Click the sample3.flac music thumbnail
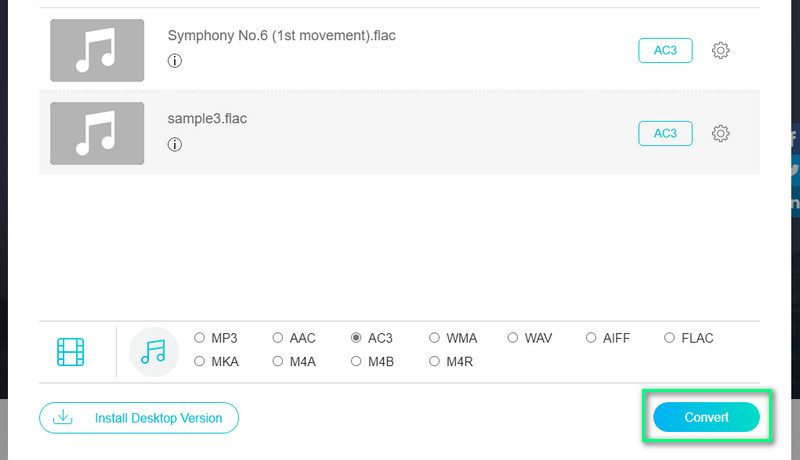Viewport: 800px width, 460px height. (x=97, y=133)
